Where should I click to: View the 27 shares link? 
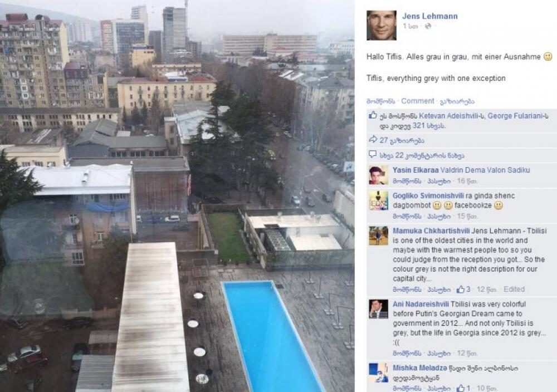pos(402,140)
